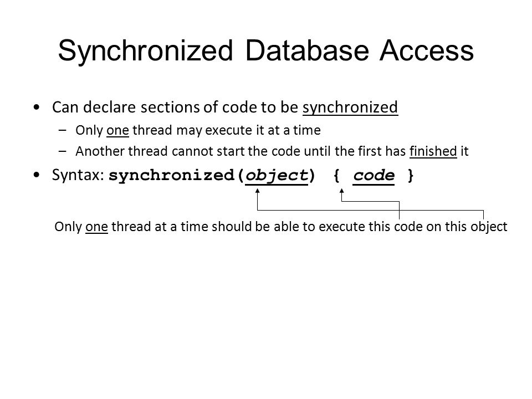Click the slide title Synchronized Database Access
The width and height of the screenshot is (532, 399).
coord(265,51)
